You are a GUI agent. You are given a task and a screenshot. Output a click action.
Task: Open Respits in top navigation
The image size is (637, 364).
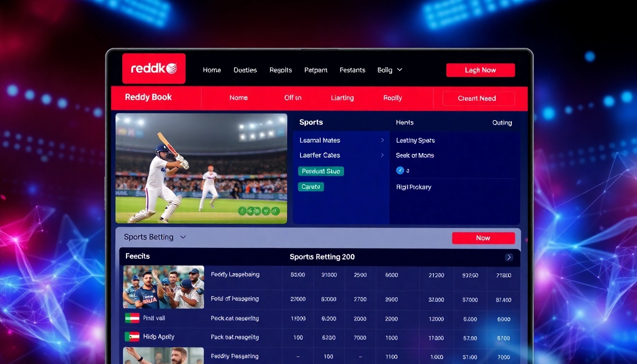click(281, 70)
